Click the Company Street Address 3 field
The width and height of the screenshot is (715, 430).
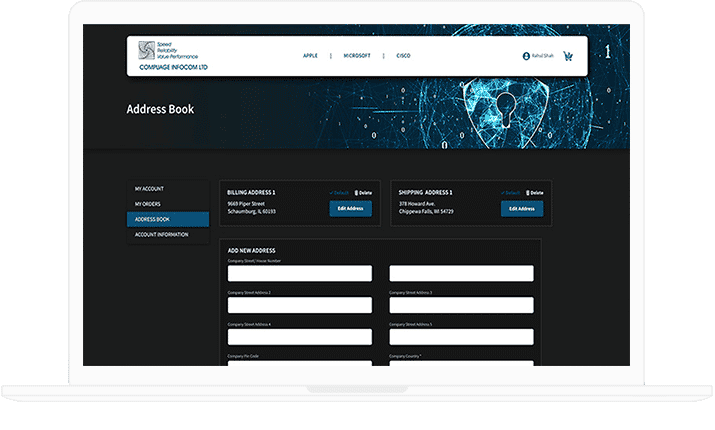[x=461, y=305]
